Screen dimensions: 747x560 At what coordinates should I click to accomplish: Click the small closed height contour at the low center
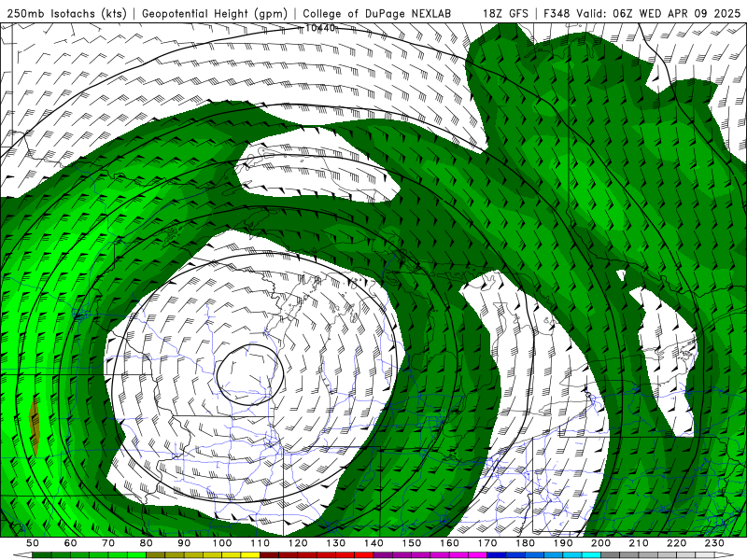[249, 375]
